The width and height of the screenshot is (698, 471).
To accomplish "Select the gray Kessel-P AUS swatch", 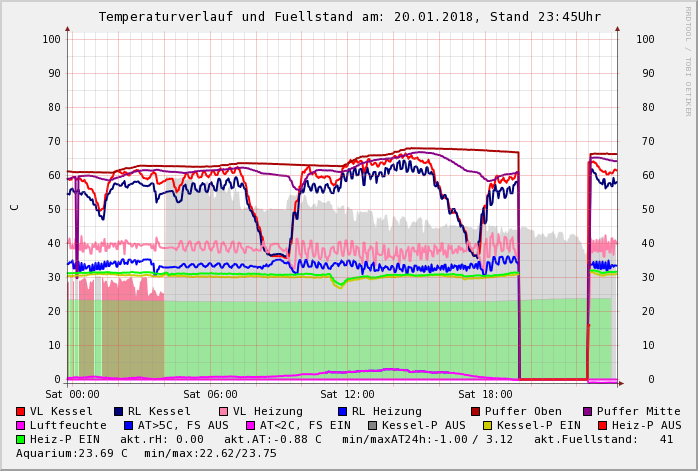I will coord(371,426).
